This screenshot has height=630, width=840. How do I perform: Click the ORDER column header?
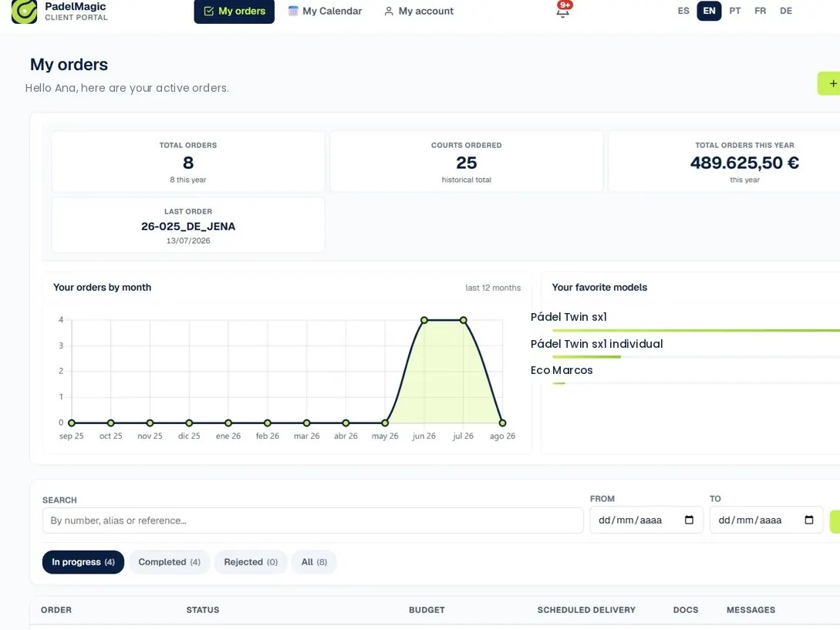(56, 610)
